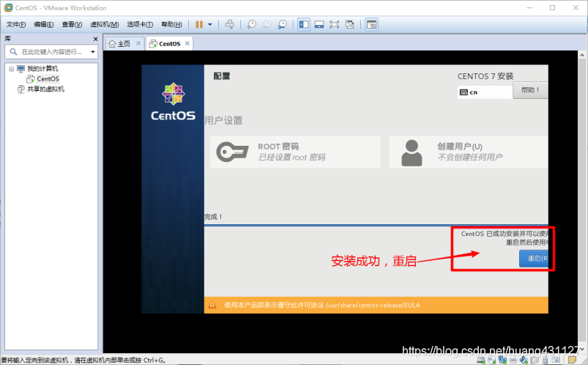Open the 查看(V) menu
This screenshot has width=588, height=365.
point(72,24)
